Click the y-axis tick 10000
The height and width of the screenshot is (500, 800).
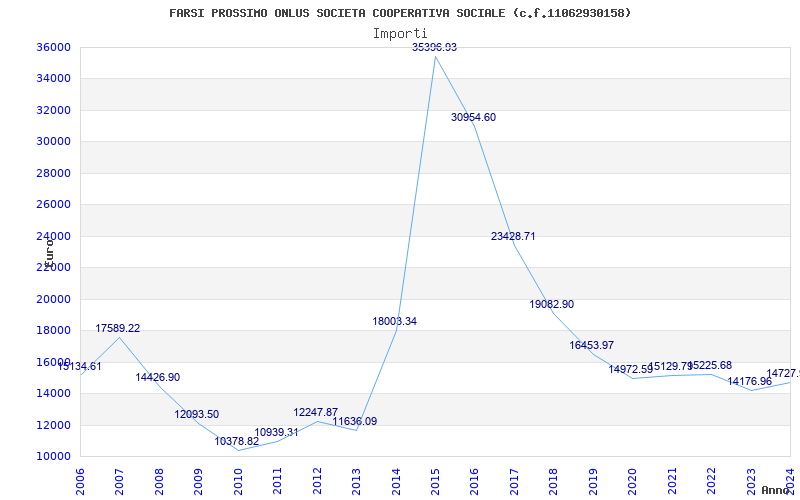pos(53,456)
